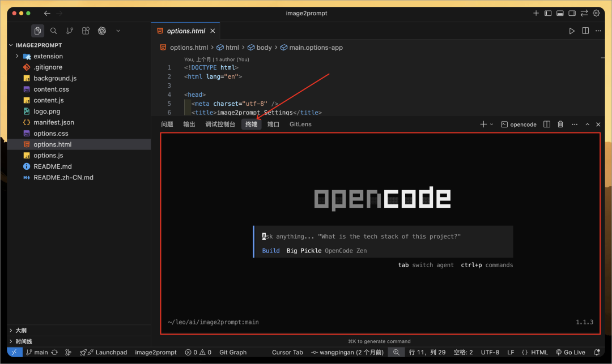Click html breadcrumb segment
The image size is (612, 364).
(x=232, y=48)
